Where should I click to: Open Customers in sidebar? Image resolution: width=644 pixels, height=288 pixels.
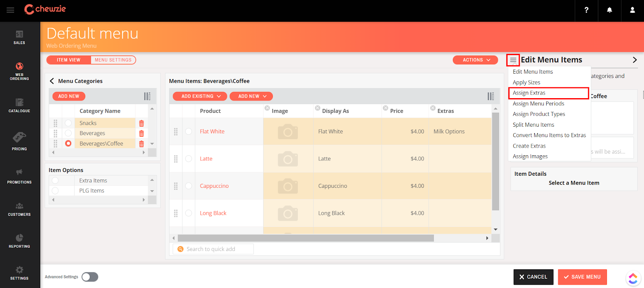(19, 210)
